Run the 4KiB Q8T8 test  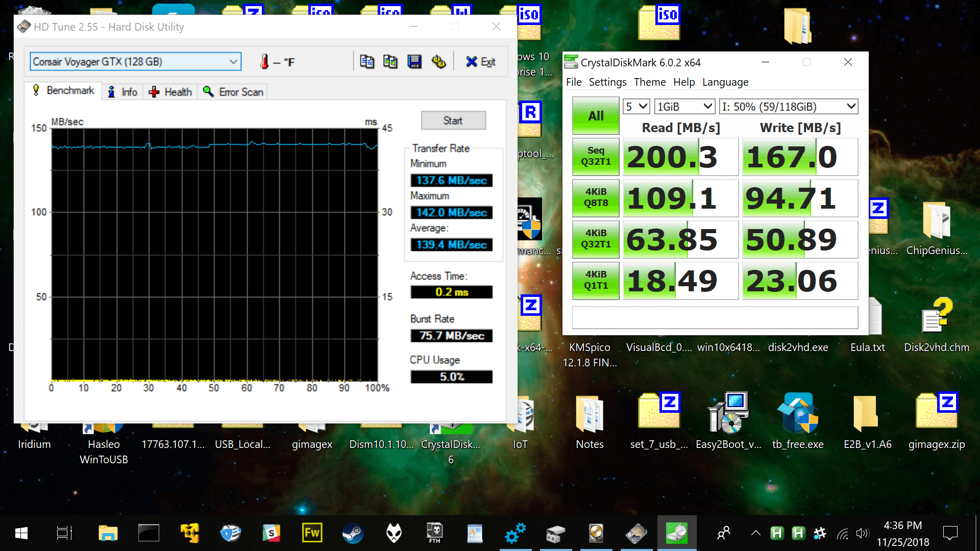(596, 198)
